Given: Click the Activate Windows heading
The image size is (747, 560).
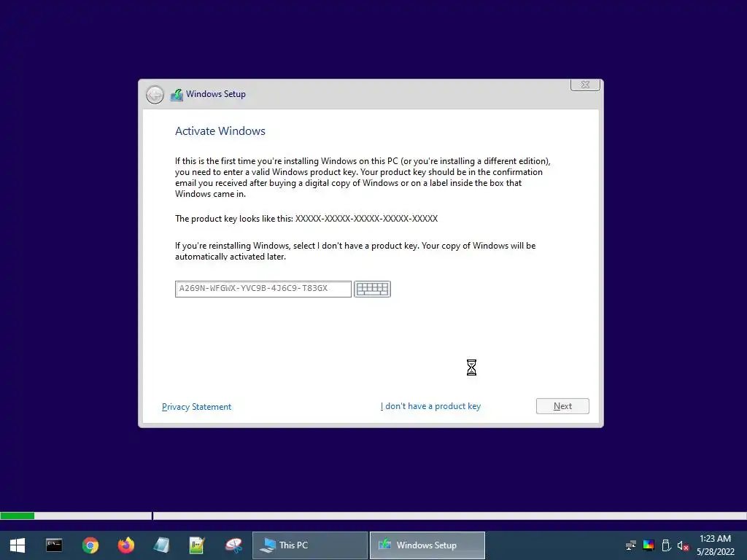Looking at the screenshot, I should [220, 131].
